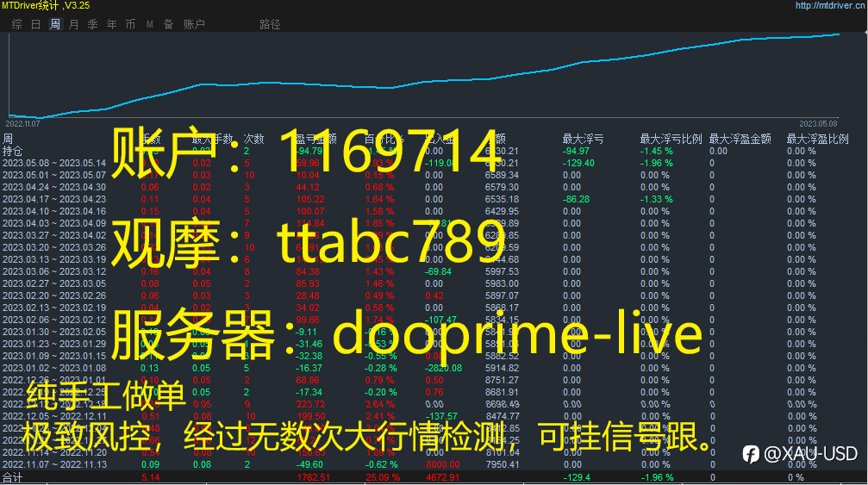Click the total percentage 25.09 %
The height and width of the screenshot is (485, 868).
coord(382,477)
